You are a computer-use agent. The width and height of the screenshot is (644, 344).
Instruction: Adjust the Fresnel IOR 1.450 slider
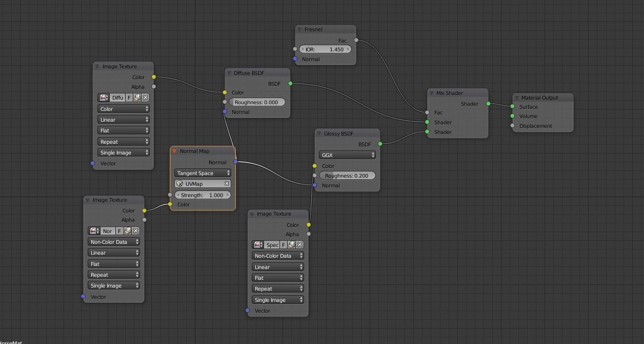coord(326,49)
